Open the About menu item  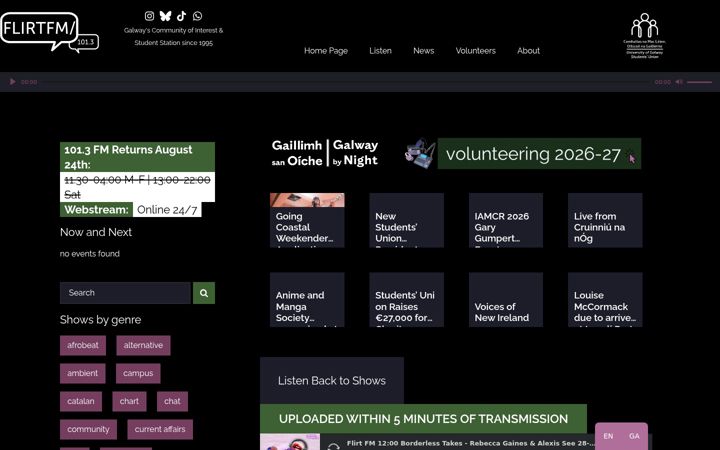pyautogui.click(x=529, y=51)
